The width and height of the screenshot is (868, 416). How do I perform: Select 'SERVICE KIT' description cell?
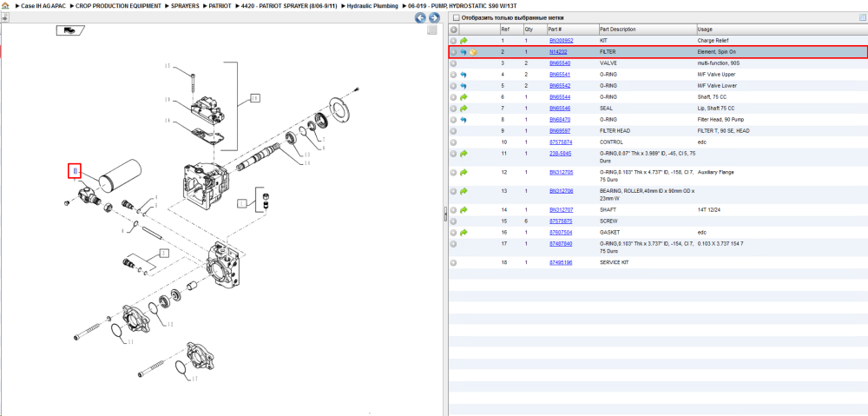[x=615, y=262]
